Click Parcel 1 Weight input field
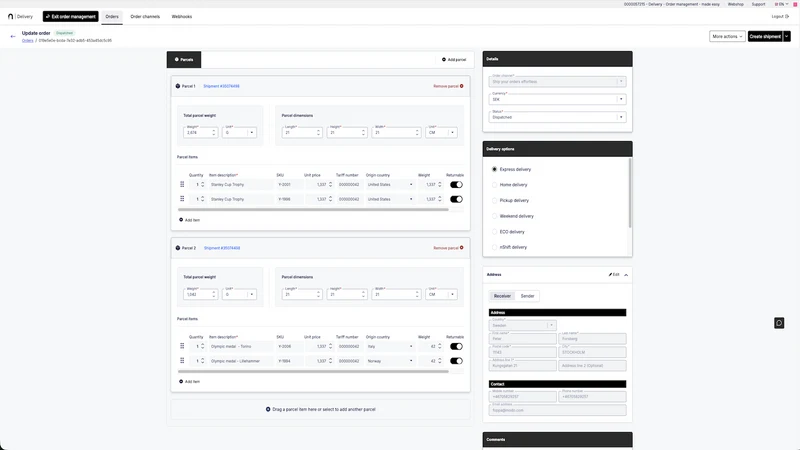800x450 pixels. point(200,133)
